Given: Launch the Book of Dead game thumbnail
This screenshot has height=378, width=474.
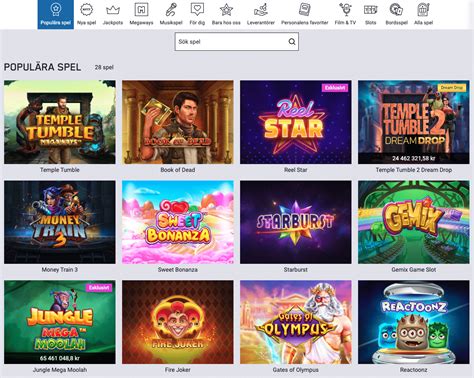Looking at the screenshot, I should [178, 122].
